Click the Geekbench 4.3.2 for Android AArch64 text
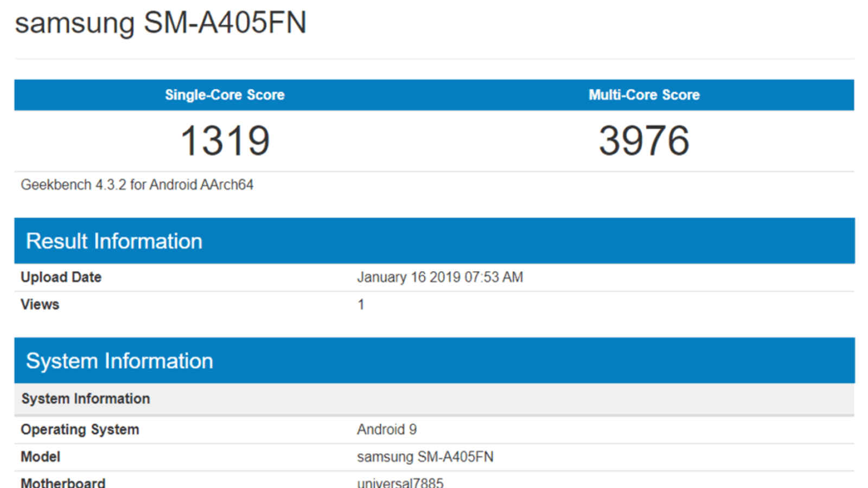This screenshot has width=868, height=488. tap(137, 185)
